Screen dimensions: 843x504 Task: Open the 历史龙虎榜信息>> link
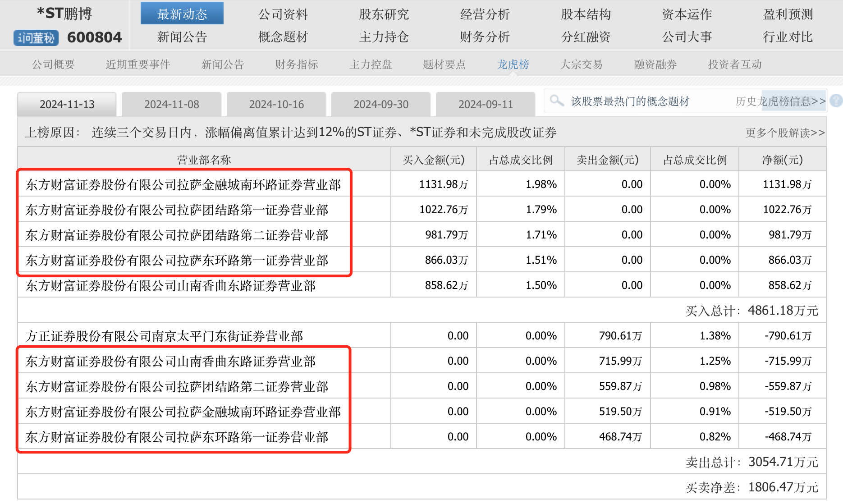click(x=781, y=101)
